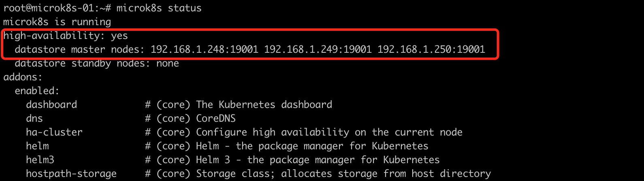Click the 'enabled:' subheading
The width and height of the screenshot is (644, 181).
pyautogui.click(x=37, y=91)
